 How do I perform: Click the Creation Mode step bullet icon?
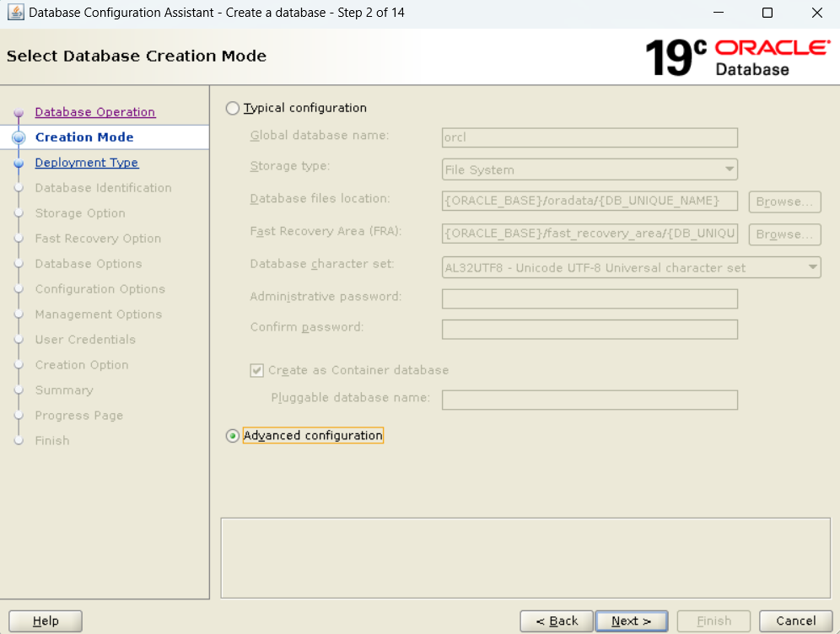[x=19, y=137]
